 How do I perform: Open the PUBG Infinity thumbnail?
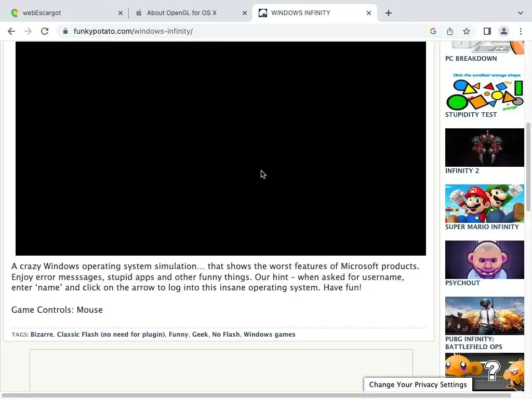click(485, 316)
